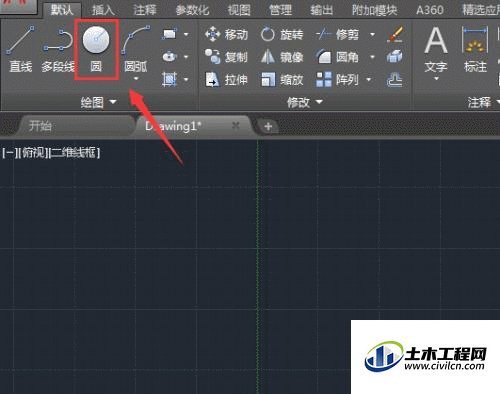500x394 pixels.
Task: Switch to the Manage (管理) ribbon tab
Action: (x=280, y=10)
